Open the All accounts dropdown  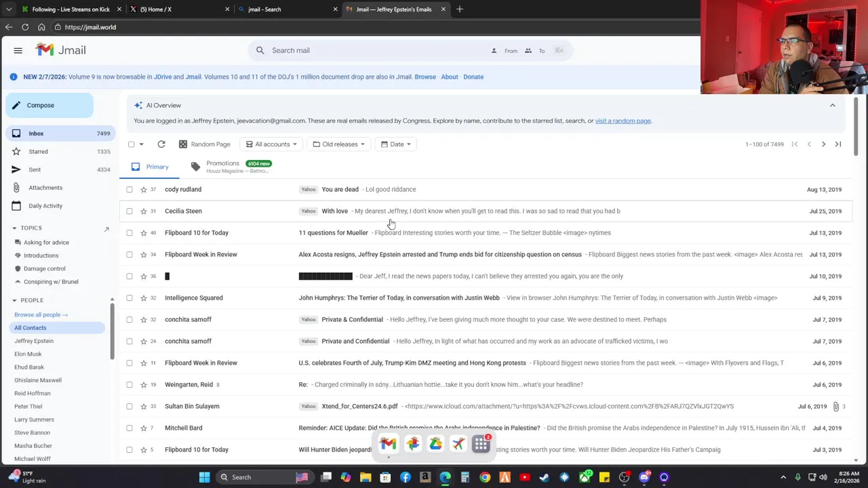[x=271, y=144]
